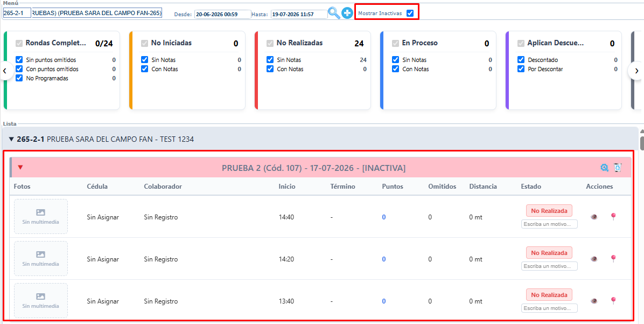The image size is (644, 324).
Task: Click the Término column header
Action: point(342,187)
